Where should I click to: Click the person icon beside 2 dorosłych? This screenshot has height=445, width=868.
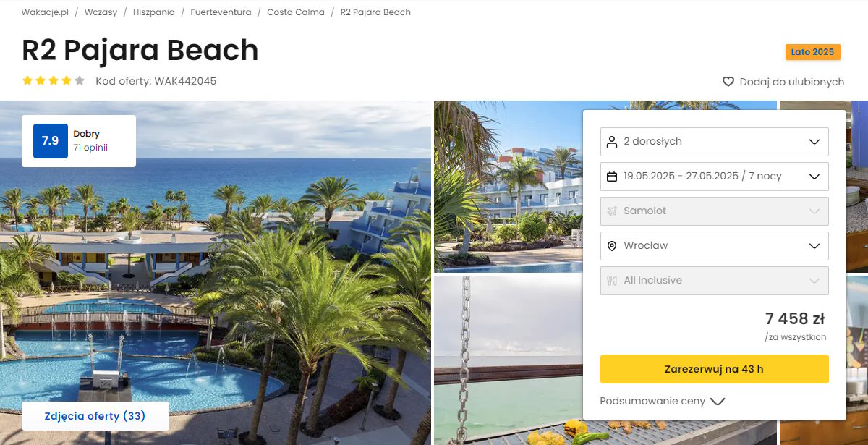(x=612, y=142)
